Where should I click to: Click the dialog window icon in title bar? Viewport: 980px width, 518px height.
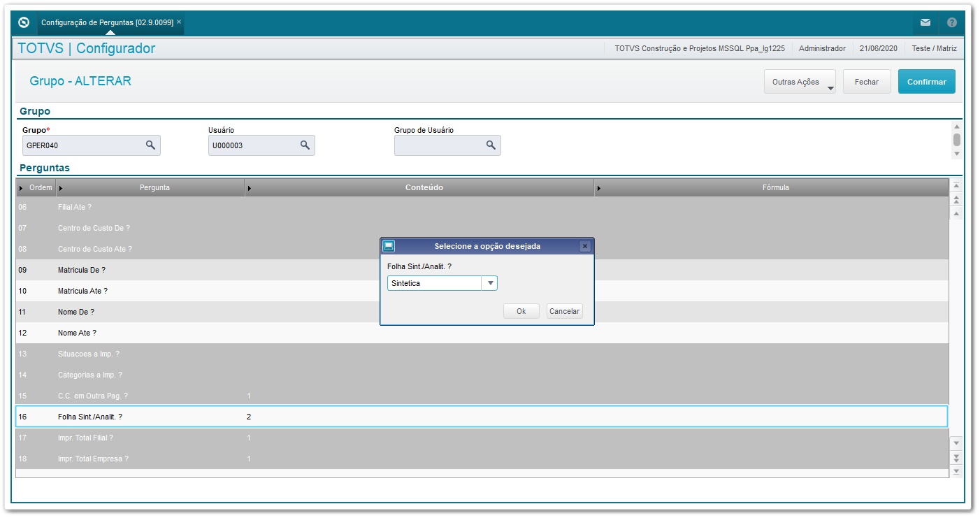(x=389, y=246)
